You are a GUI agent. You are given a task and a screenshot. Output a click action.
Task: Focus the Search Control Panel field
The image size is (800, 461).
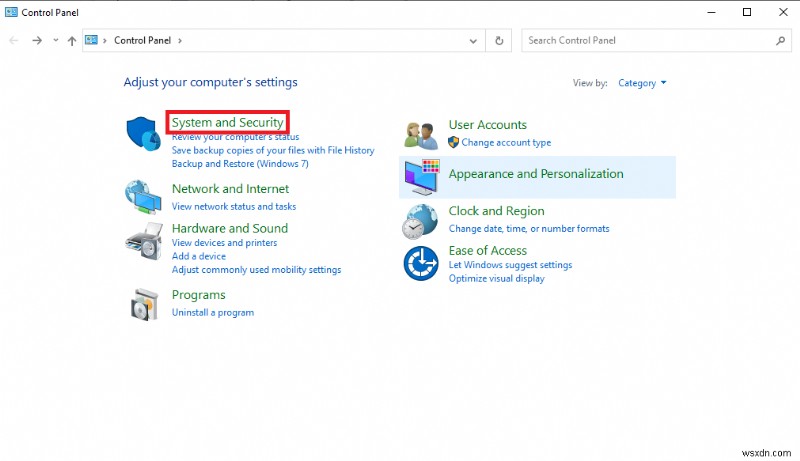pos(656,40)
